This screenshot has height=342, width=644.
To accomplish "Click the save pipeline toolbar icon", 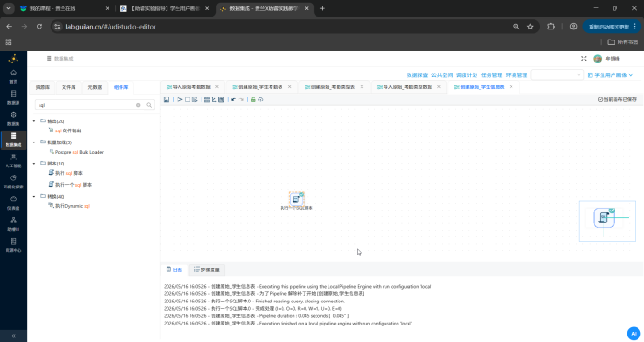I will pos(167,99).
